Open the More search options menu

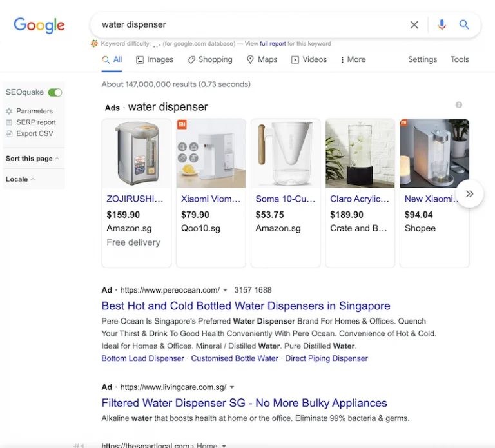(353, 59)
